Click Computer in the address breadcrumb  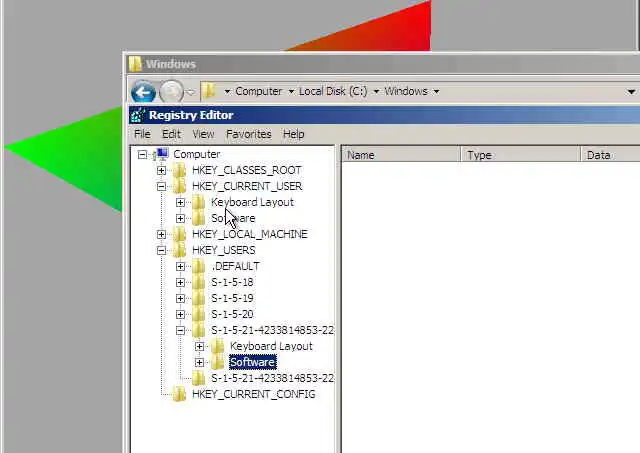(x=258, y=91)
